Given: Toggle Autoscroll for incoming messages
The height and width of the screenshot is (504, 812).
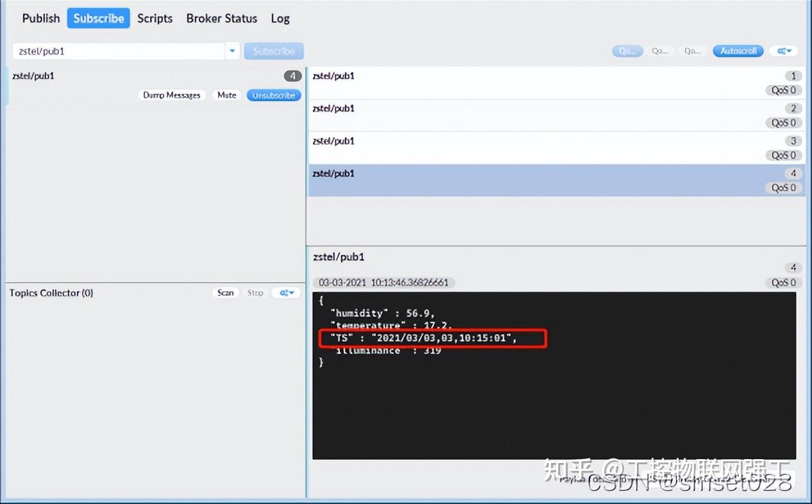Looking at the screenshot, I should [x=738, y=51].
